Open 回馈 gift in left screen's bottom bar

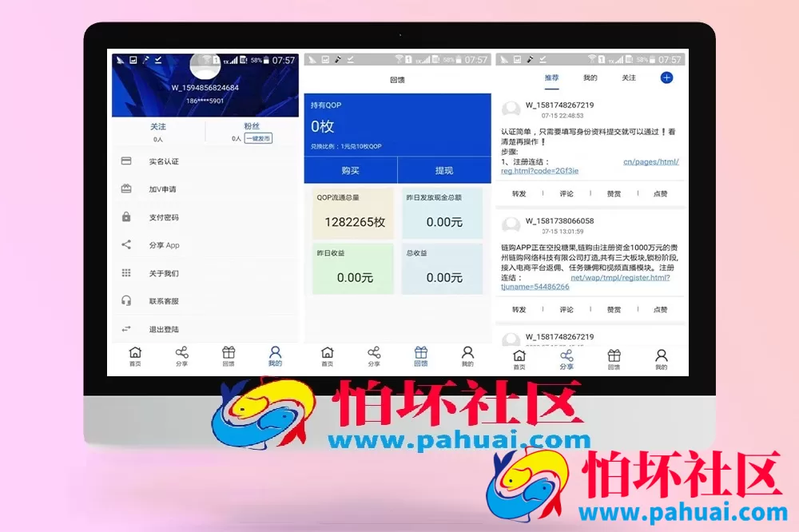pos(229,356)
